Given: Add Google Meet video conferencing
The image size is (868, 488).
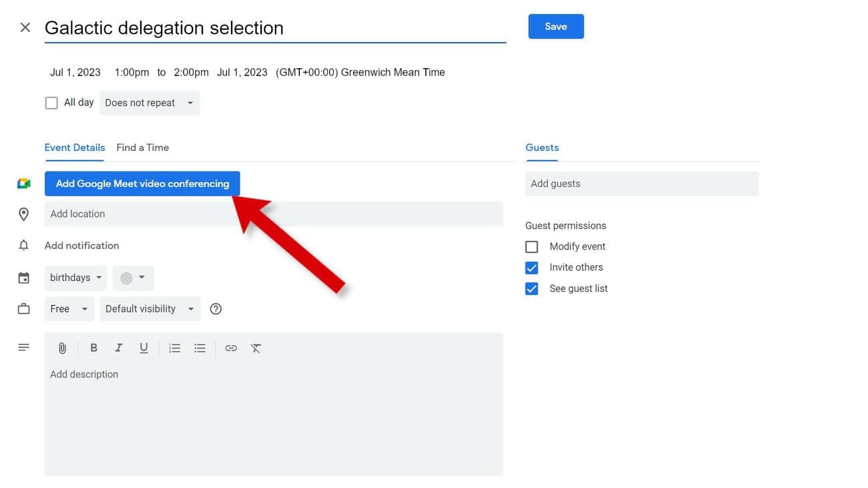Looking at the screenshot, I should 142,184.
